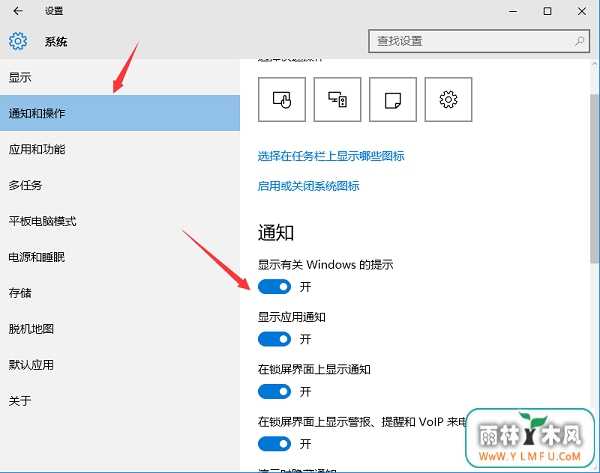
Task: Click the vertical scrollbar thumb
Action: click(595, 178)
